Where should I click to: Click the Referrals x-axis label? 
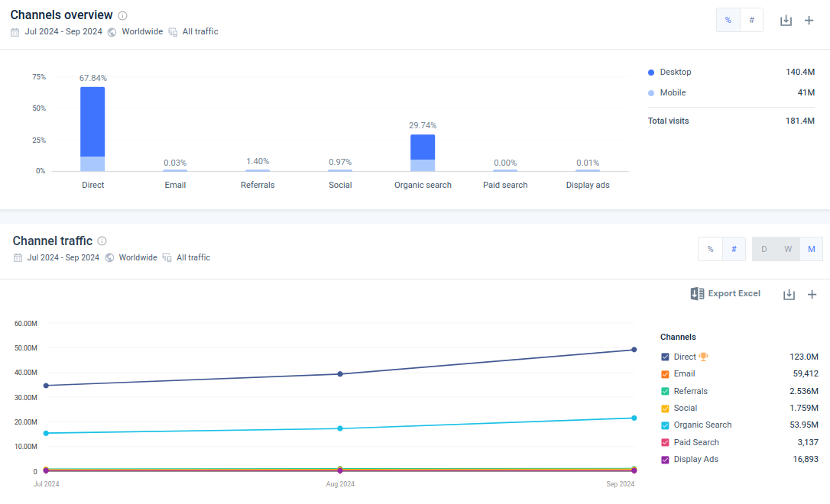coord(258,185)
